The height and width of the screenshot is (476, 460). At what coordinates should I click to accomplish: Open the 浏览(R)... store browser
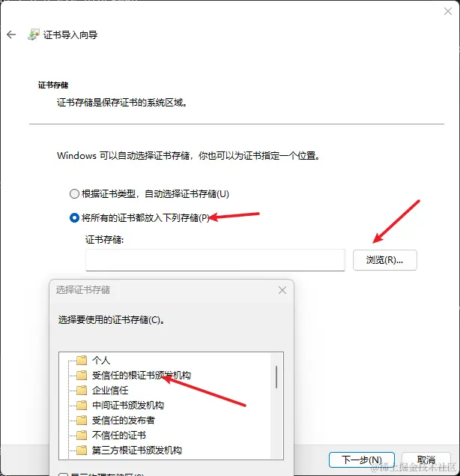(385, 260)
